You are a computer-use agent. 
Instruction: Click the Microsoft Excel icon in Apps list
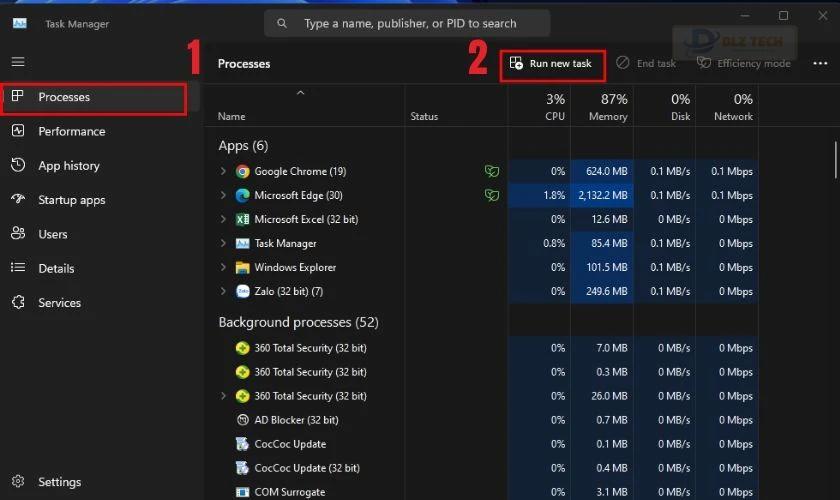[243, 219]
